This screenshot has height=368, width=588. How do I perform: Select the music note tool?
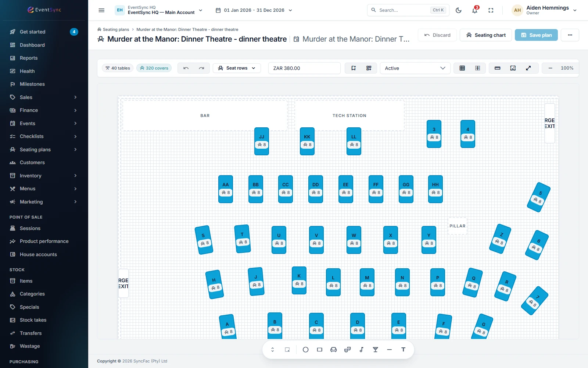pos(362,350)
